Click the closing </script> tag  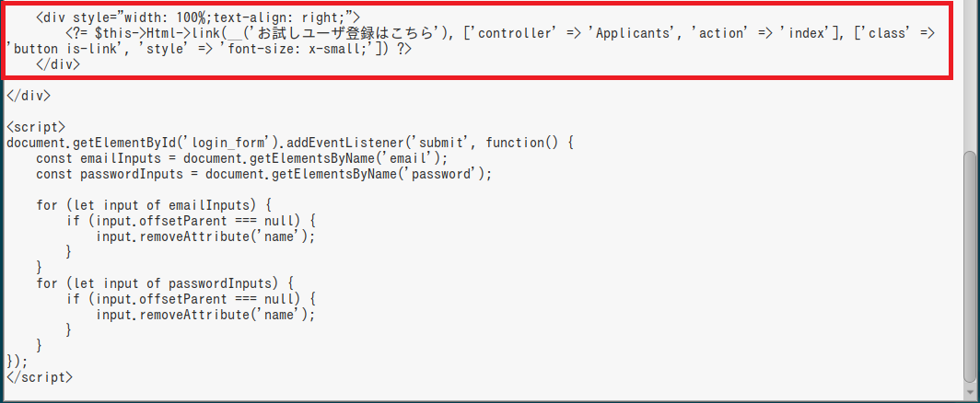[x=40, y=377]
